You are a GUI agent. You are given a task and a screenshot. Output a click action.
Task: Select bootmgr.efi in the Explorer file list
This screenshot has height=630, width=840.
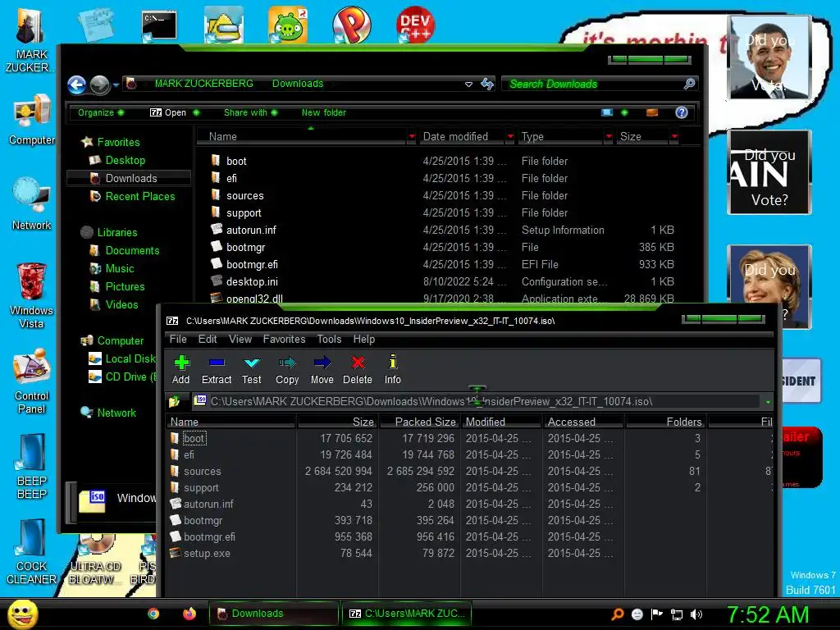click(x=252, y=264)
